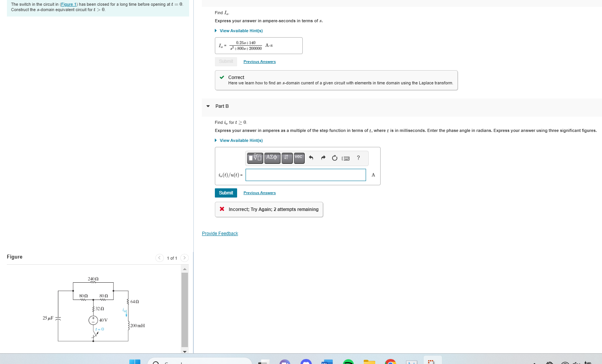The width and height of the screenshot is (602, 364).
Task: Open Previous Answers for Part A
Action: 259,62
